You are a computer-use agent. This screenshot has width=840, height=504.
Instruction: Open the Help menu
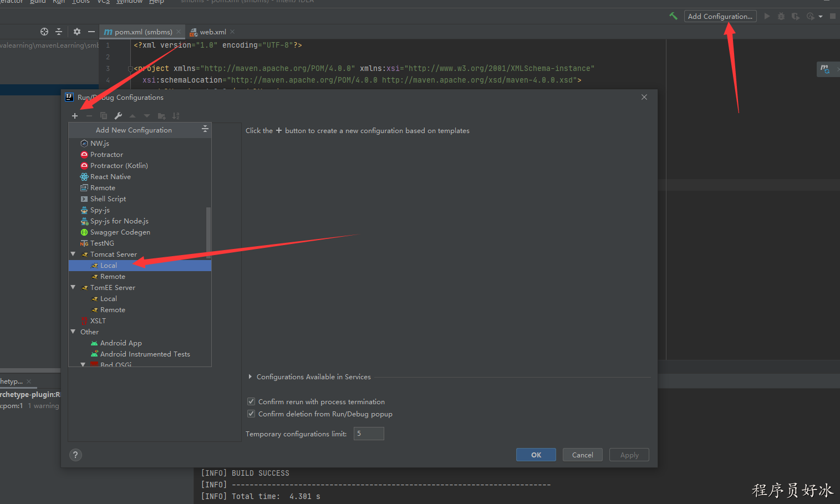tap(156, 2)
